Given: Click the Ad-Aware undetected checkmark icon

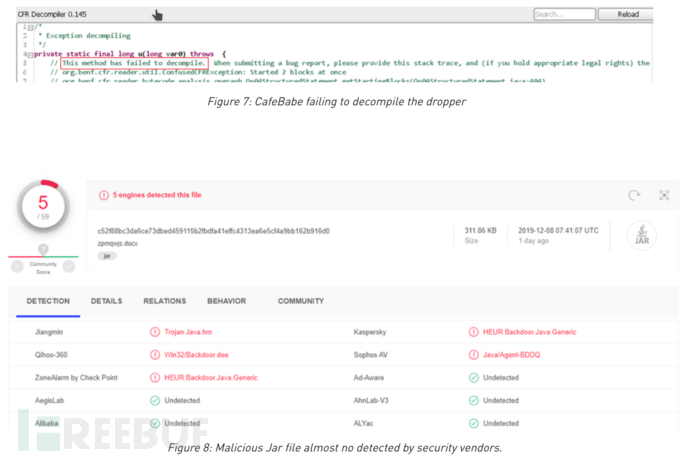Looking at the screenshot, I should (x=473, y=377).
